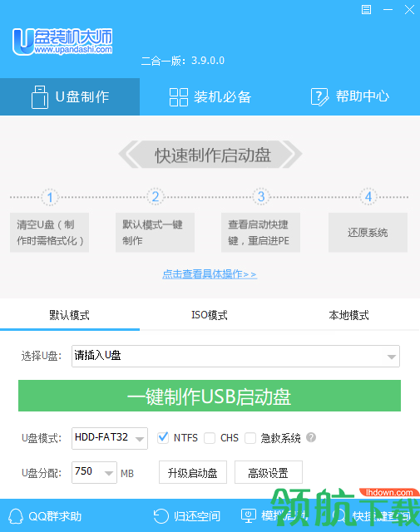Select the 默认模式一键制作 step box

(x=156, y=233)
